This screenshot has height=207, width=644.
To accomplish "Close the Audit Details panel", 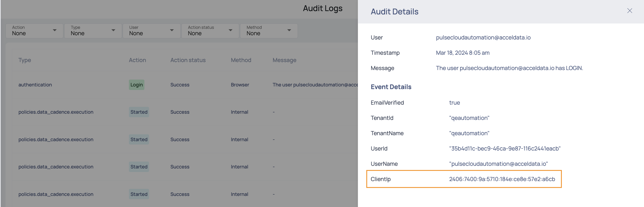I will pos(630,11).
